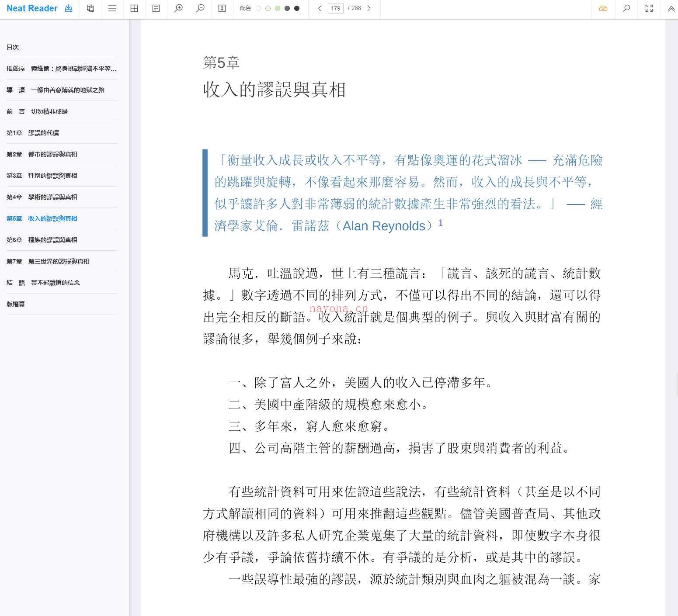Click the orange cloud sync icon
The height and width of the screenshot is (616, 678).
pyautogui.click(x=603, y=8)
